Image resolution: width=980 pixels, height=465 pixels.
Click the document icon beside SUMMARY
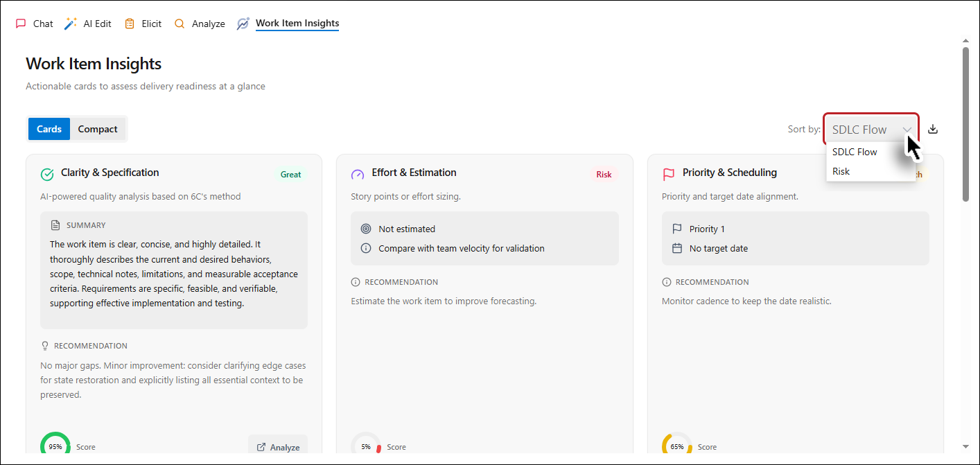pyautogui.click(x=55, y=225)
